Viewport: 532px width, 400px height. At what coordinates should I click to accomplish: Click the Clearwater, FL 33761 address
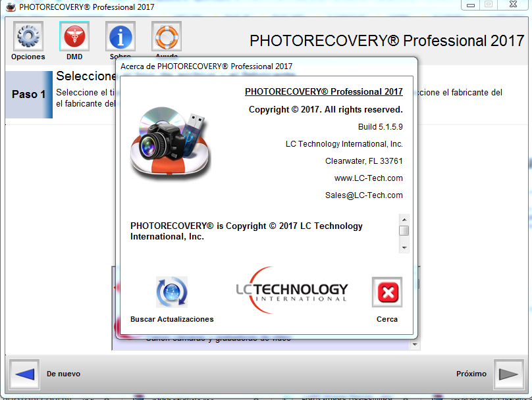(363, 161)
